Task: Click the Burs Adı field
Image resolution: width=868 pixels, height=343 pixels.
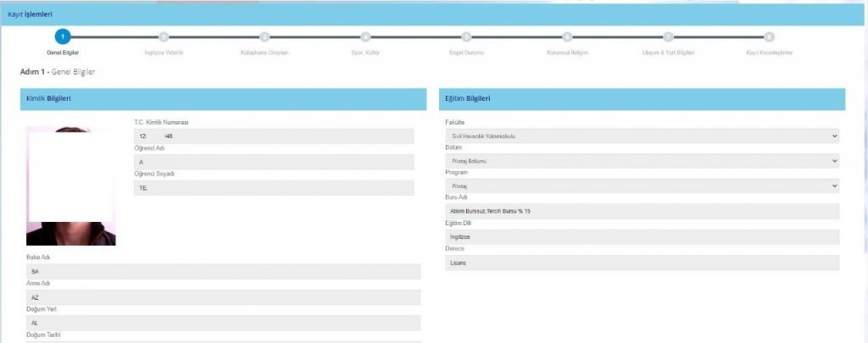Action: [x=642, y=211]
